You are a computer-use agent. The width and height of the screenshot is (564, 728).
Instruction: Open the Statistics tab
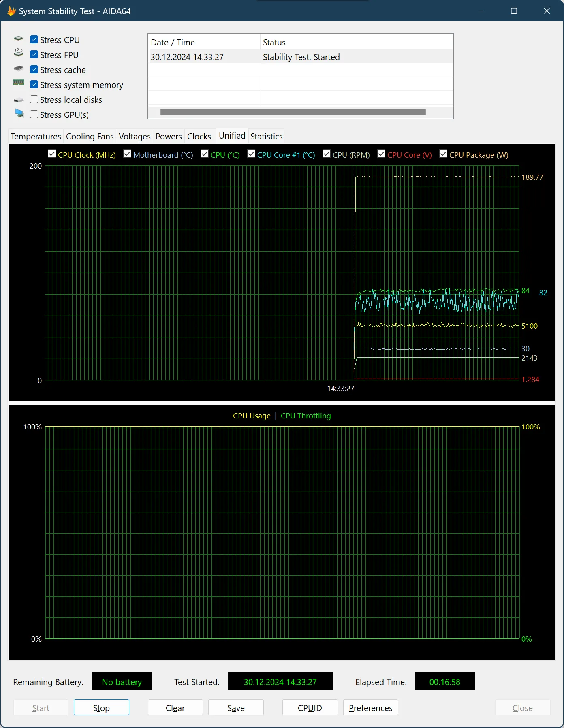click(x=266, y=137)
